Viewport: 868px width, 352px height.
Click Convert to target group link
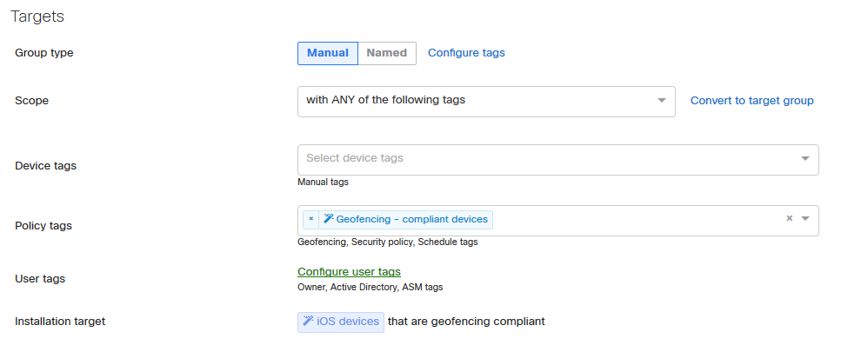tap(751, 101)
